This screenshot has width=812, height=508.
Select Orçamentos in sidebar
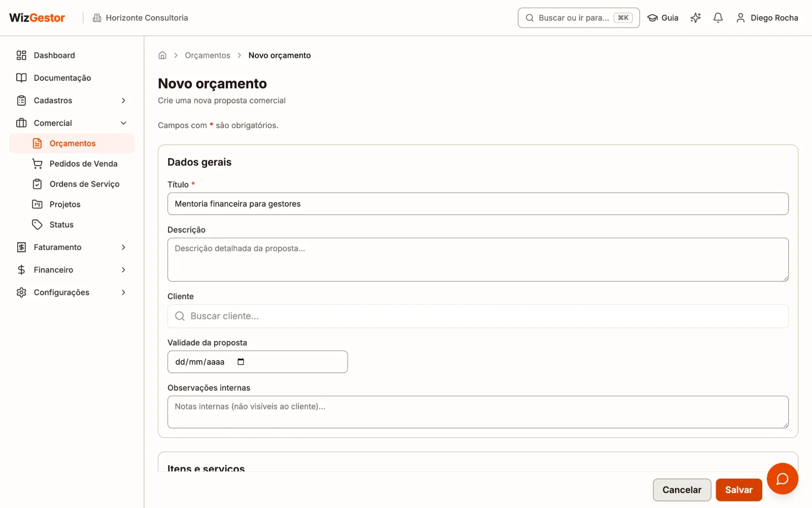(72, 143)
